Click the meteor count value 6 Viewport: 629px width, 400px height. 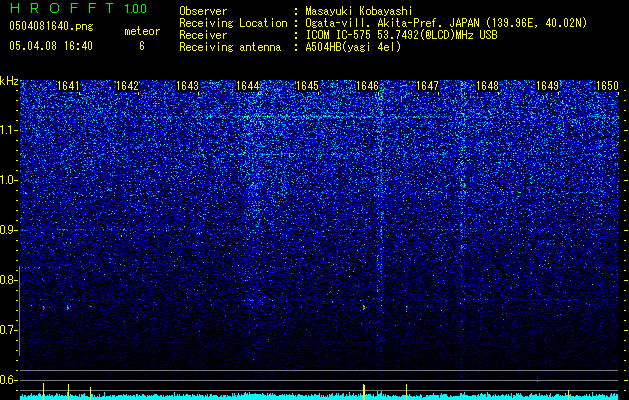[x=142, y=46]
